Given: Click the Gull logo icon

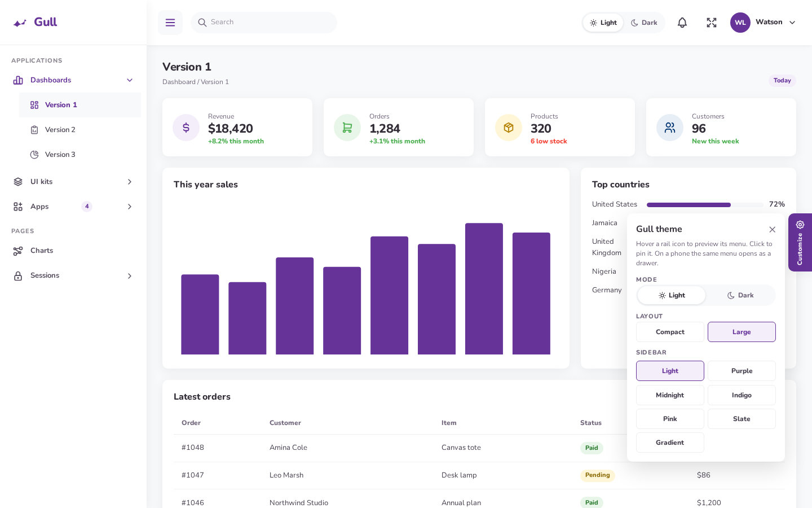Looking at the screenshot, I should [x=20, y=23].
